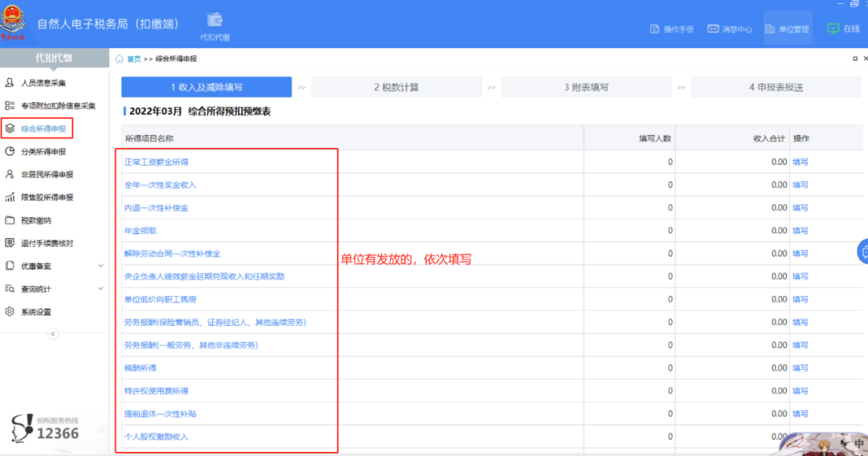Open 个人股权激励收入 link

156,437
